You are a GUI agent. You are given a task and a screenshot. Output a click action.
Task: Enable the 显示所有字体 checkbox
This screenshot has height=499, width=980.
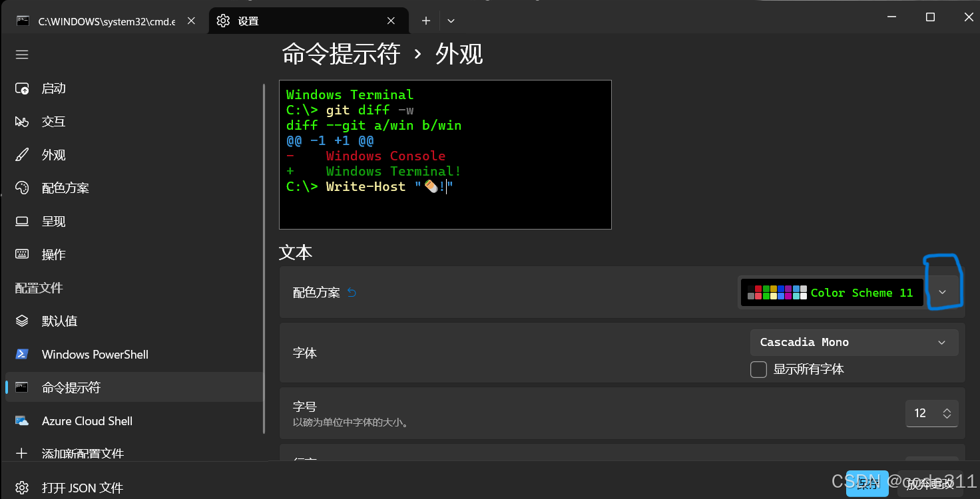[x=758, y=369]
